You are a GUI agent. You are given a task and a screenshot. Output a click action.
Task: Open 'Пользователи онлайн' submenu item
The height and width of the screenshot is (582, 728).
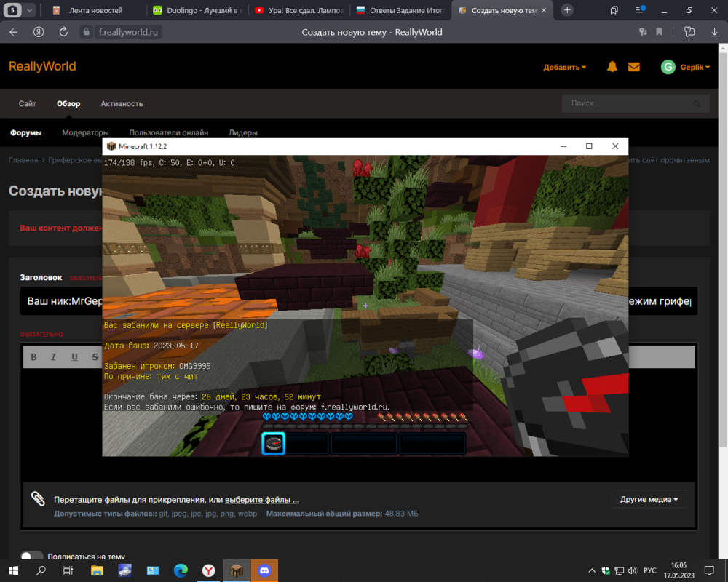pyautogui.click(x=169, y=132)
